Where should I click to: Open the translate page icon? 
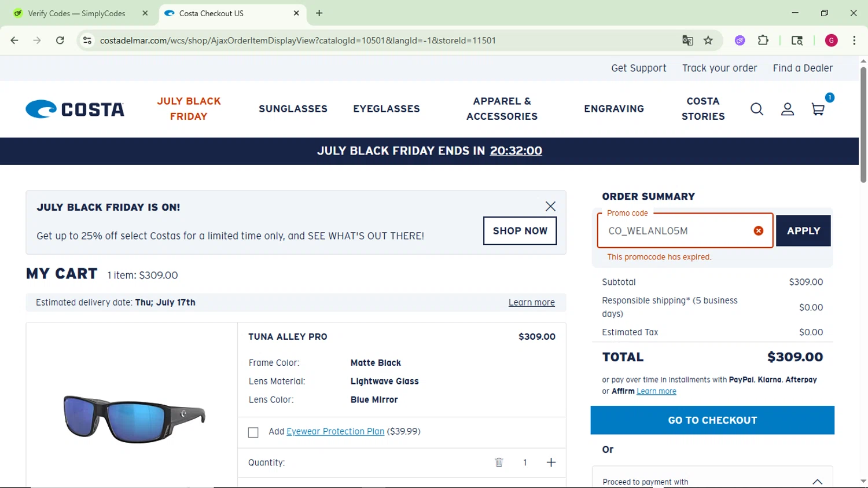click(687, 41)
